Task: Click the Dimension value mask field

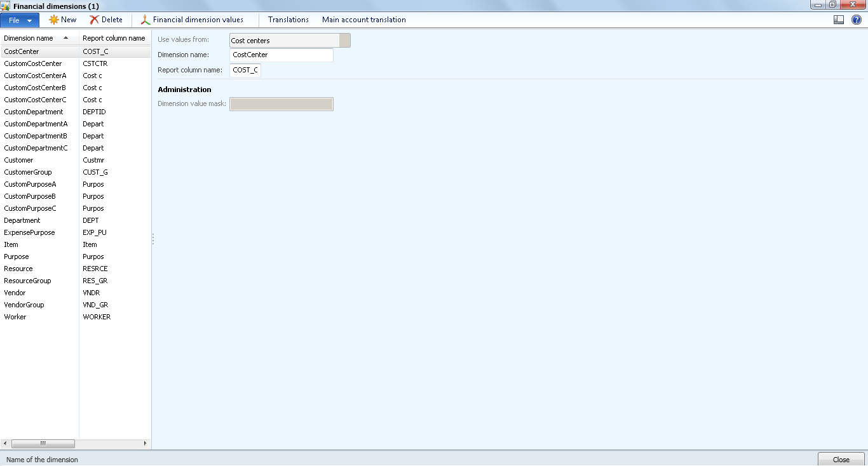Action: click(281, 104)
